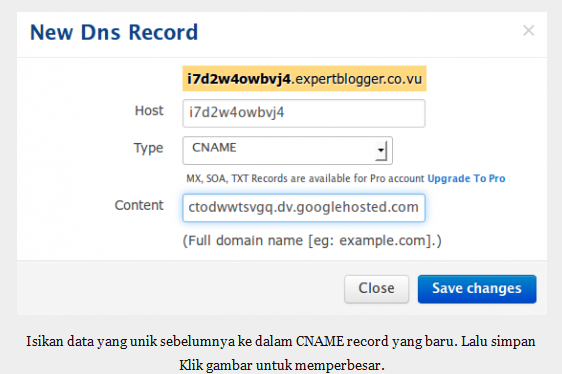Focus the Content input field
Image resolution: width=562 pixels, height=374 pixels.
(304, 208)
